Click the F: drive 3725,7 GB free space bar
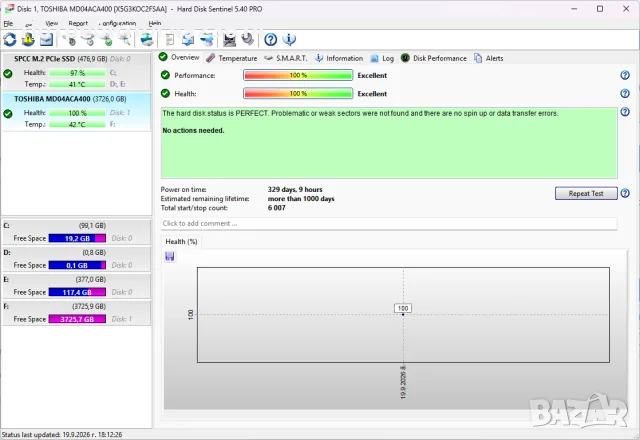This screenshot has height=440, width=640. tap(77, 319)
